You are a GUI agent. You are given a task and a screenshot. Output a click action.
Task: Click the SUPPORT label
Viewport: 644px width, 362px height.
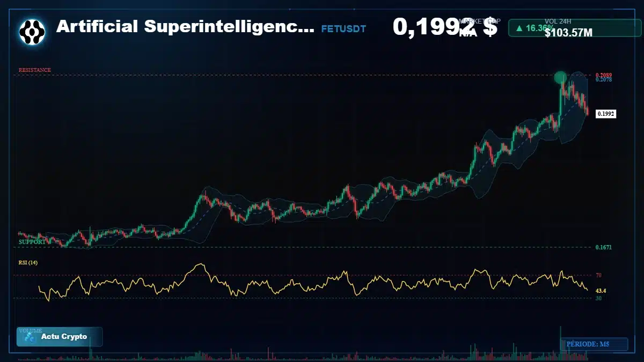click(x=32, y=242)
